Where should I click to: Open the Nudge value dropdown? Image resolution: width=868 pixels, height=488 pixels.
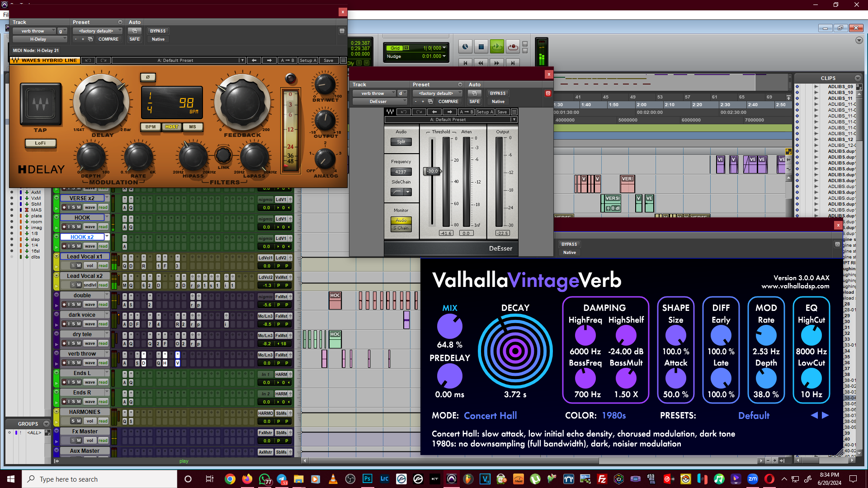tap(444, 56)
